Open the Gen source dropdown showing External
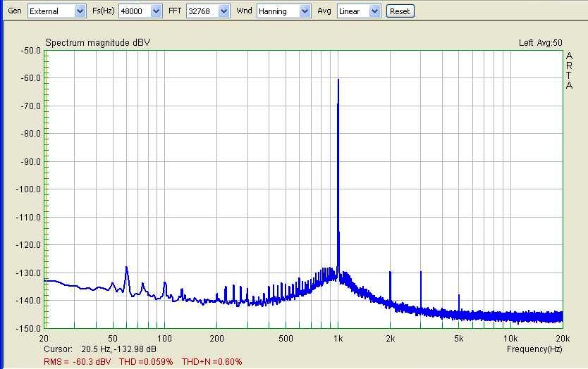The width and height of the screenshot is (588, 369). [56, 11]
